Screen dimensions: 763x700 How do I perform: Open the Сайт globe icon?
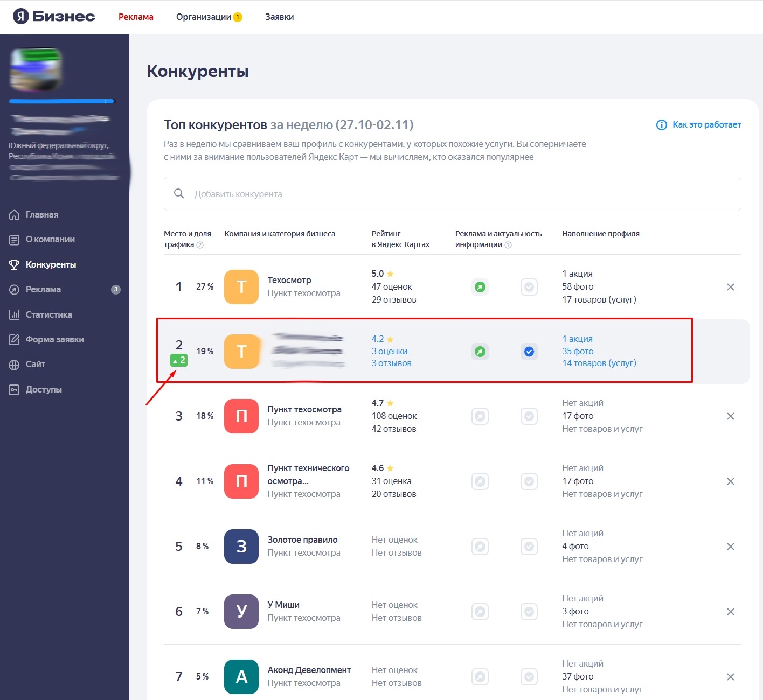point(15,365)
